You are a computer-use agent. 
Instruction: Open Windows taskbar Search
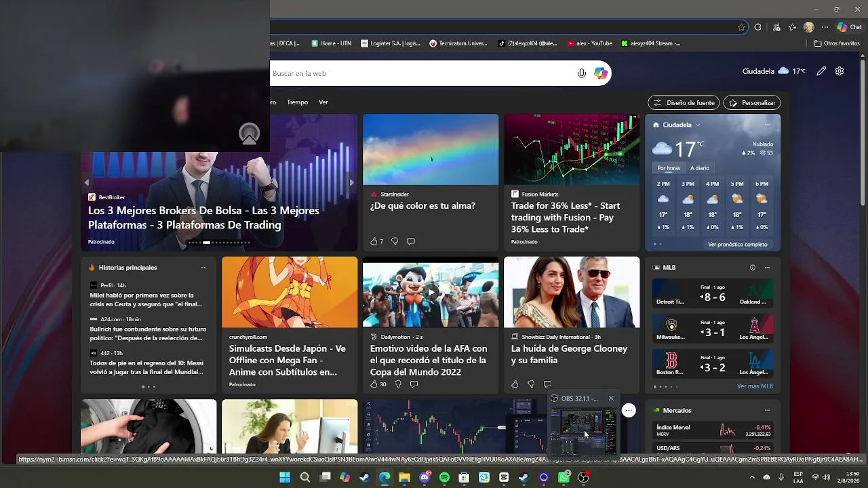[x=305, y=477]
